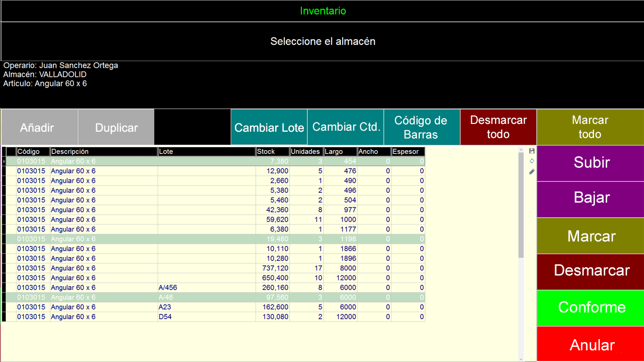The height and width of the screenshot is (362, 644).
Task: Select the row with lote A/456
Action: 206,288
